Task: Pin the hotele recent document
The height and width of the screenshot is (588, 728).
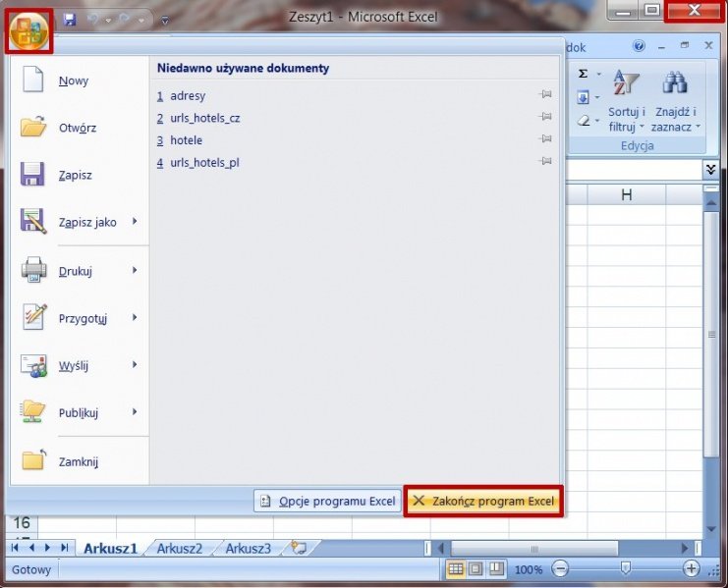Action: (545, 140)
